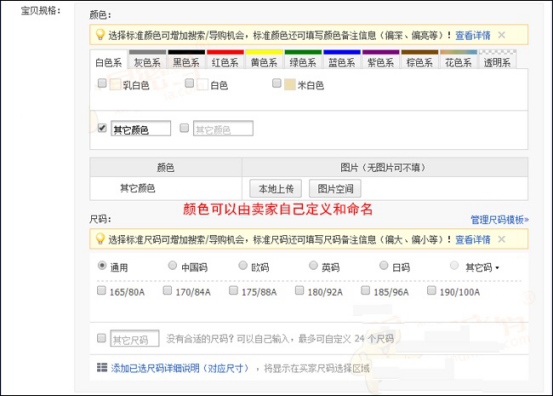Click the filled 其它颜色 text field
Viewport: 553px width, 396px height.
pos(141,128)
